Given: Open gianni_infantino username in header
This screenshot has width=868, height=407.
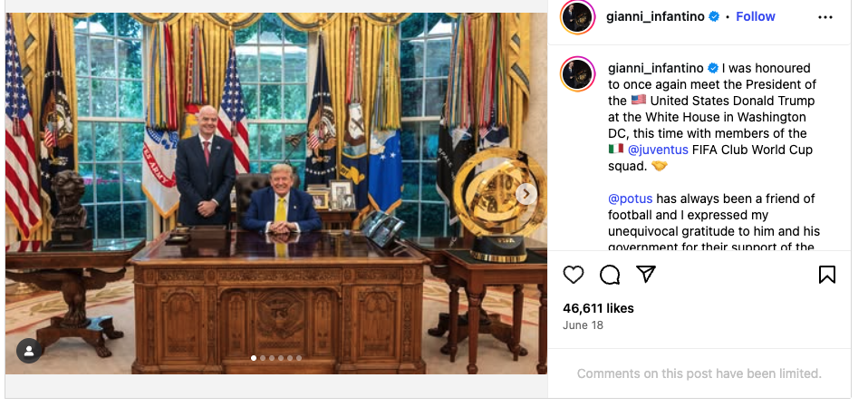Looking at the screenshot, I should point(655,16).
